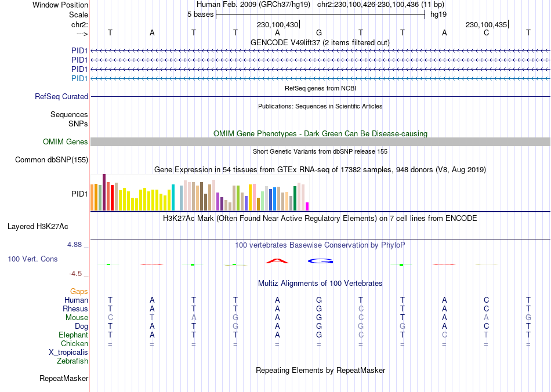Click PID1 label beside GTEx expression bars
This screenshot has height=392, width=551.
[79, 194]
